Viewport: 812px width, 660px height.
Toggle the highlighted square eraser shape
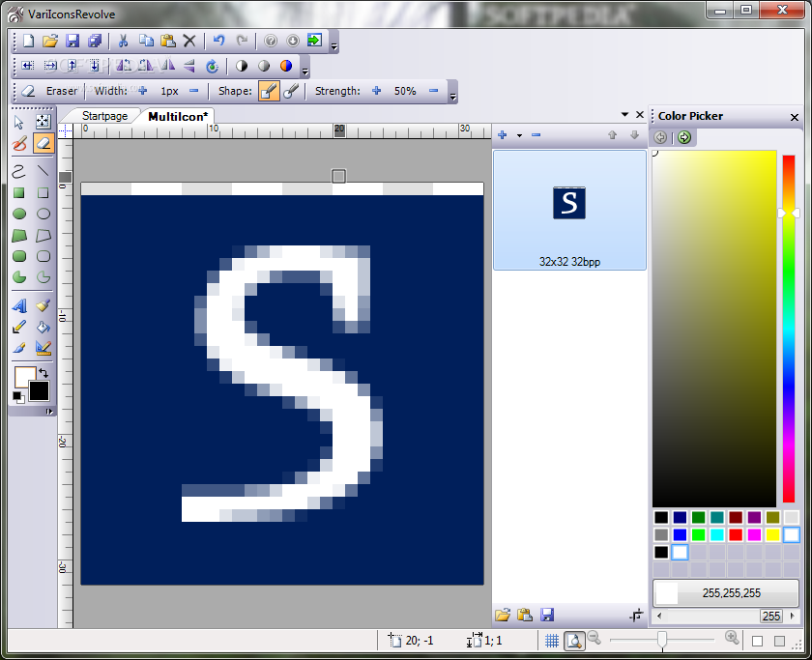click(x=269, y=91)
